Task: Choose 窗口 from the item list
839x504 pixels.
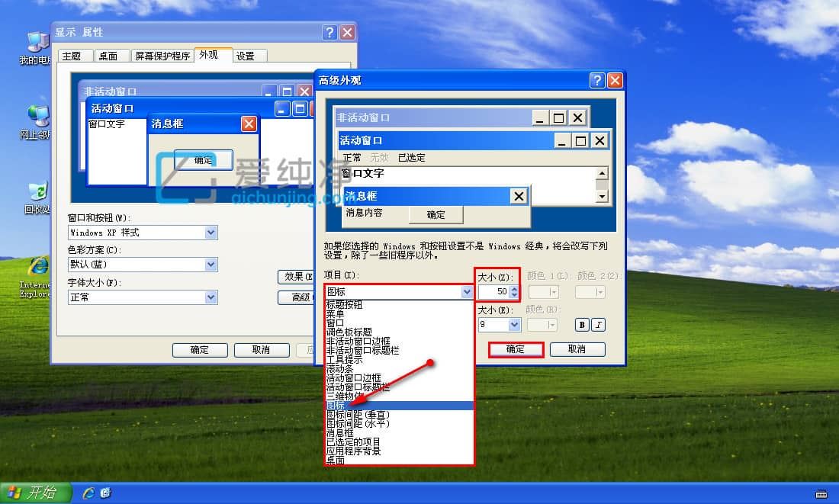Action: click(x=399, y=323)
